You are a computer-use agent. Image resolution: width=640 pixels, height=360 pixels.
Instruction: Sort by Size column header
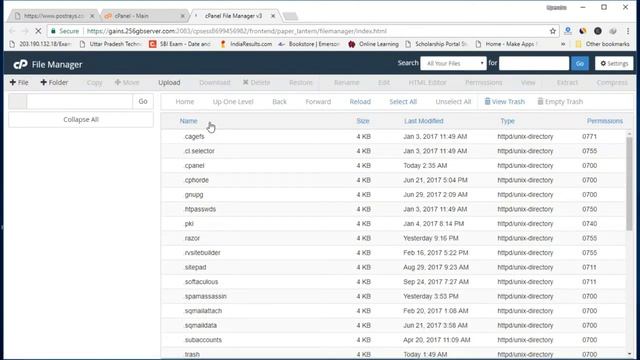[363, 121]
